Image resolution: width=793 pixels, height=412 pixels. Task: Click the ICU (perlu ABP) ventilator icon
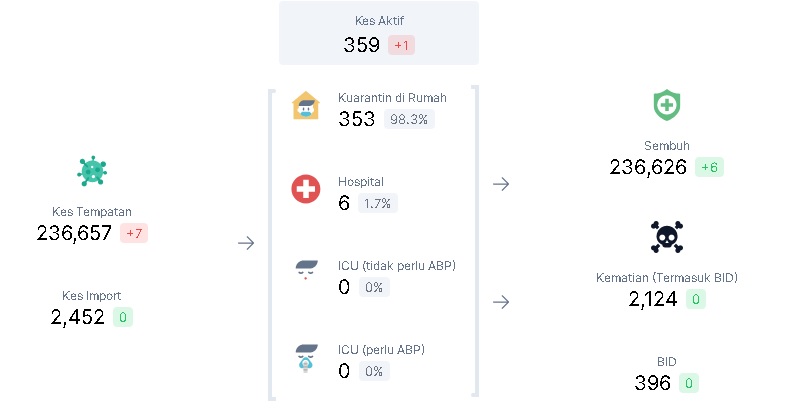pyautogui.click(x=305, y=357)
